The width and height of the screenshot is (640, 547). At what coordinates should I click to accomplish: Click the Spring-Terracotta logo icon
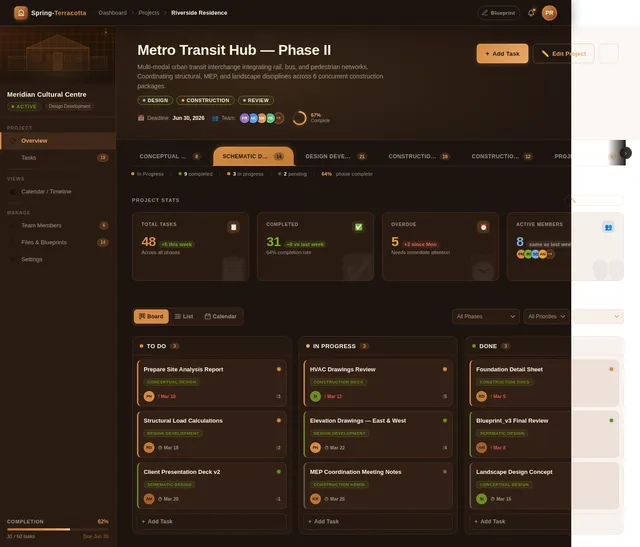click(20, 13)
